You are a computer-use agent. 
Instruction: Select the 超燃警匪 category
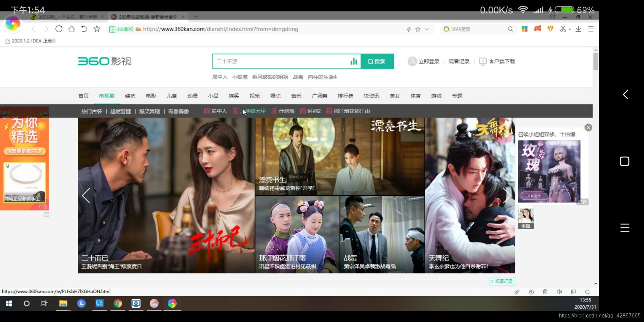coord(120,111)
